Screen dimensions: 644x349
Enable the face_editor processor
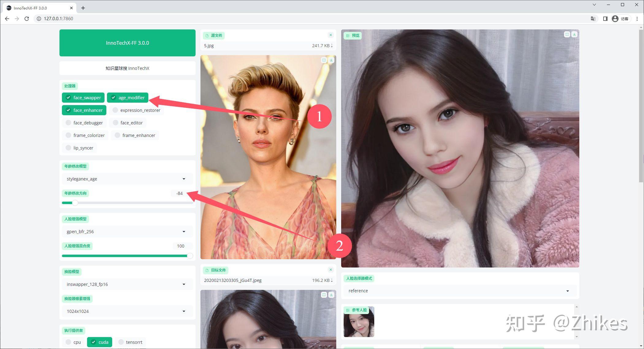pyautogui.click(x=128, y=123)
